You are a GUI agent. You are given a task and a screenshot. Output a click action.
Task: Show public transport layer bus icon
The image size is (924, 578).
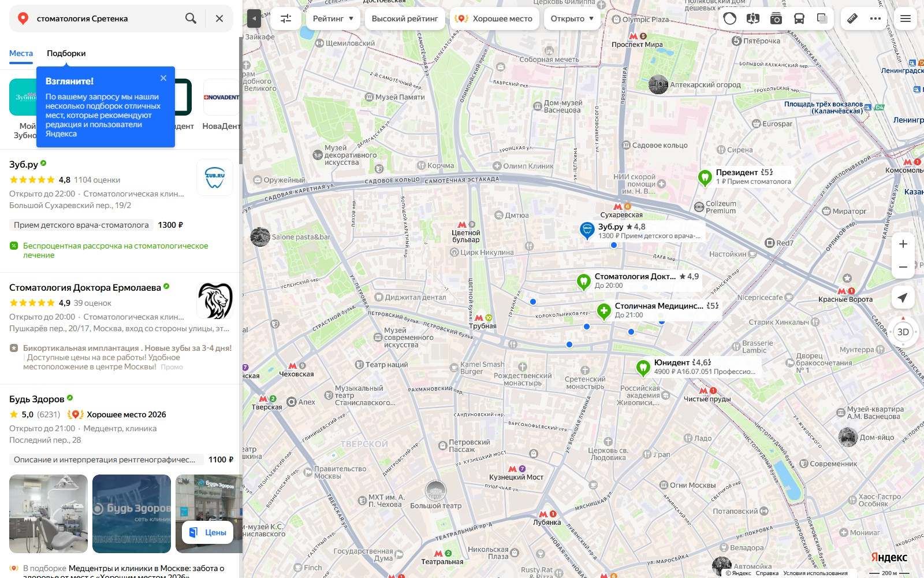[x=799, y=18]
